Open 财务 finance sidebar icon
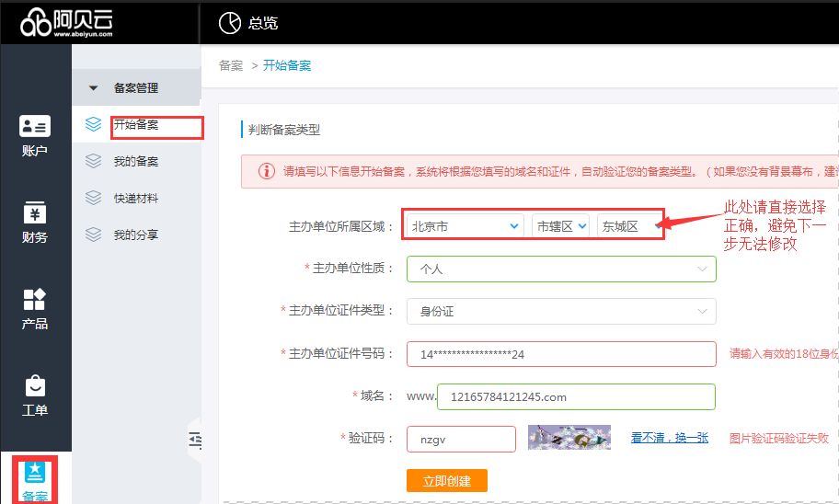The width and height of the screenshot is (839, 504). 35,212
